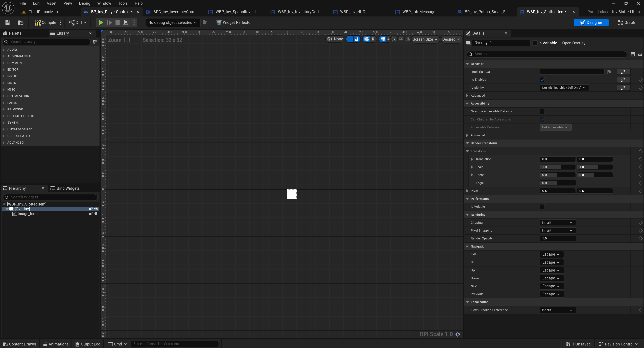Click the Open Overlay link
The width and height of the screenshot is (644, 348).
point(574,43)
